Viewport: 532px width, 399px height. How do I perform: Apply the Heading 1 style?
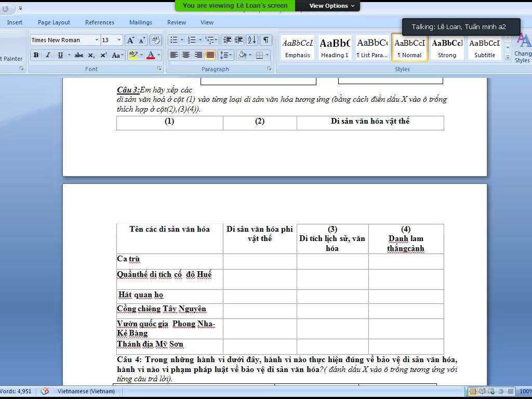click(x=335, y=47)
